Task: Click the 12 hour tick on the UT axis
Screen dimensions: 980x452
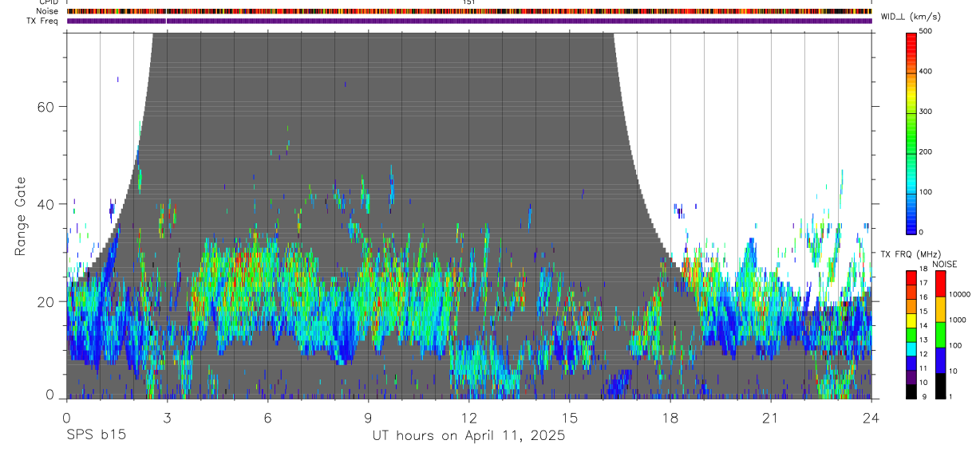Action: [468, 417]
